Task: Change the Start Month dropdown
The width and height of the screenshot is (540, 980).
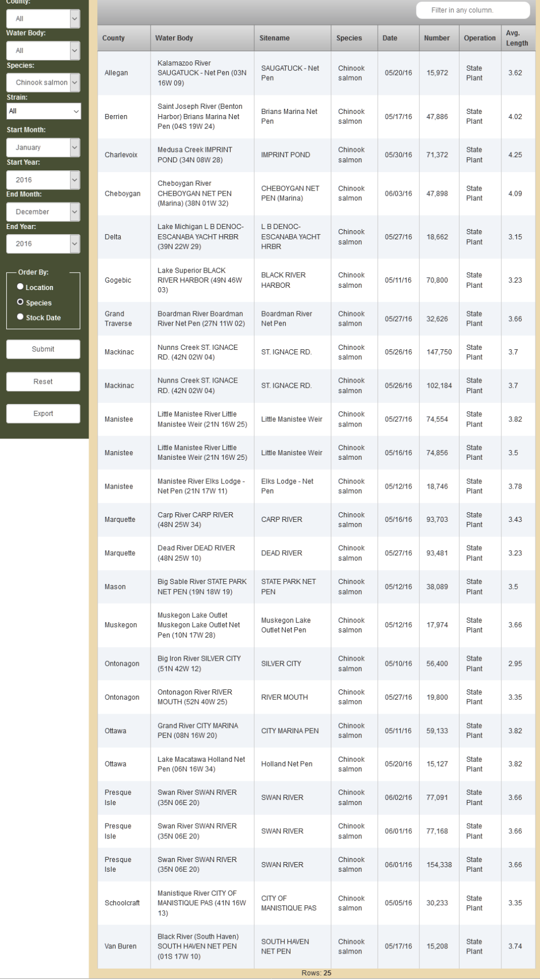Action: click(x=43, y=148)
